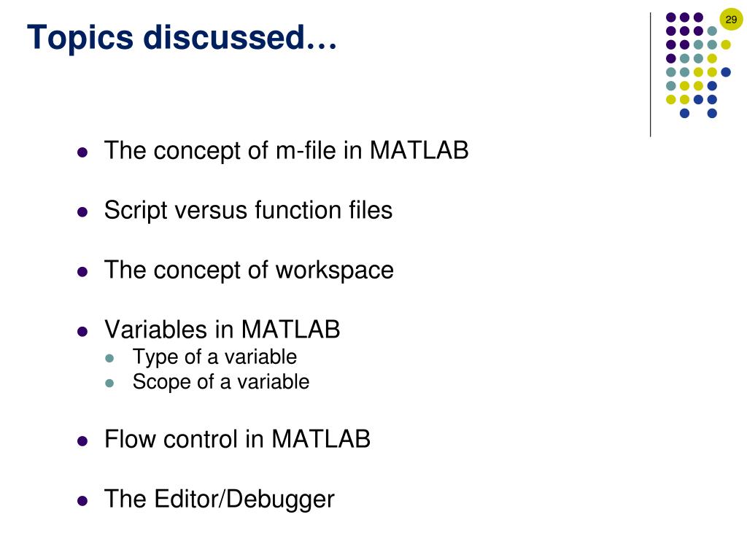Click the teal bullet before 'Scope of a variable'

tap(109, 383)
